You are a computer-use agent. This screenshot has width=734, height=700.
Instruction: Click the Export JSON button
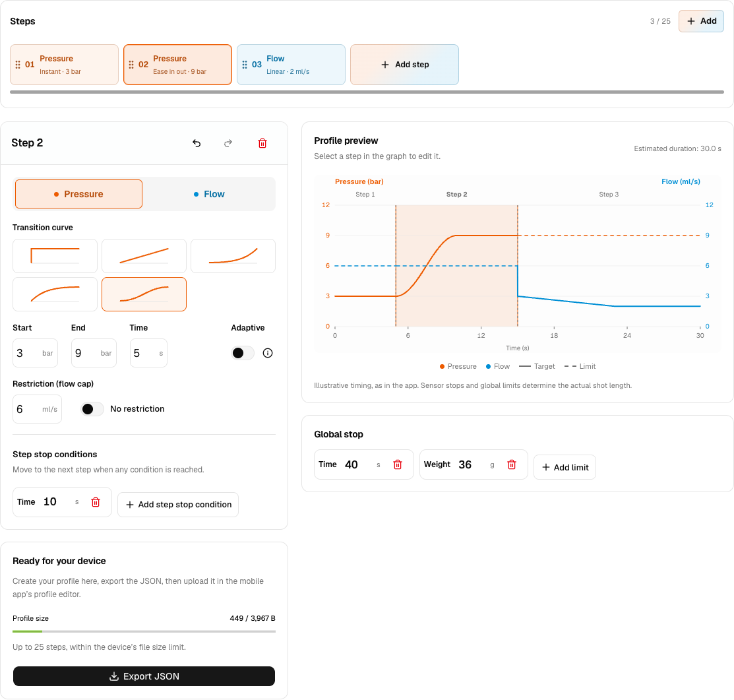[x=144, y=676]
